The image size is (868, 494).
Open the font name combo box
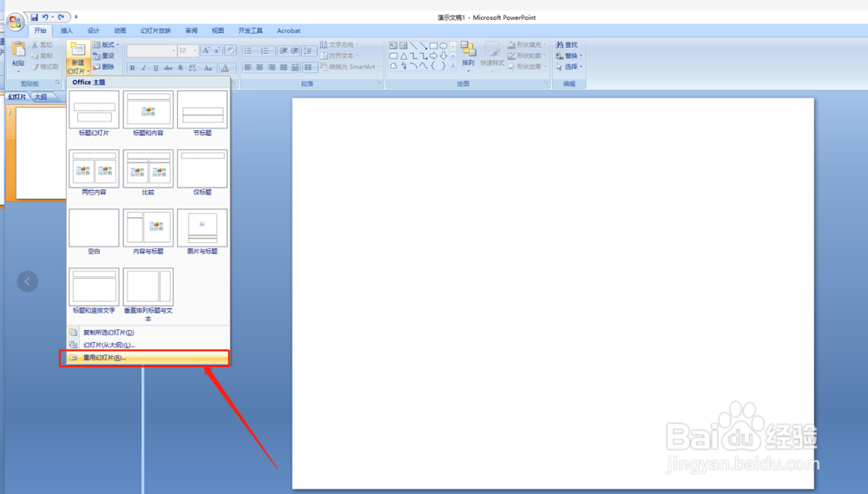click(x=151, y=50)
